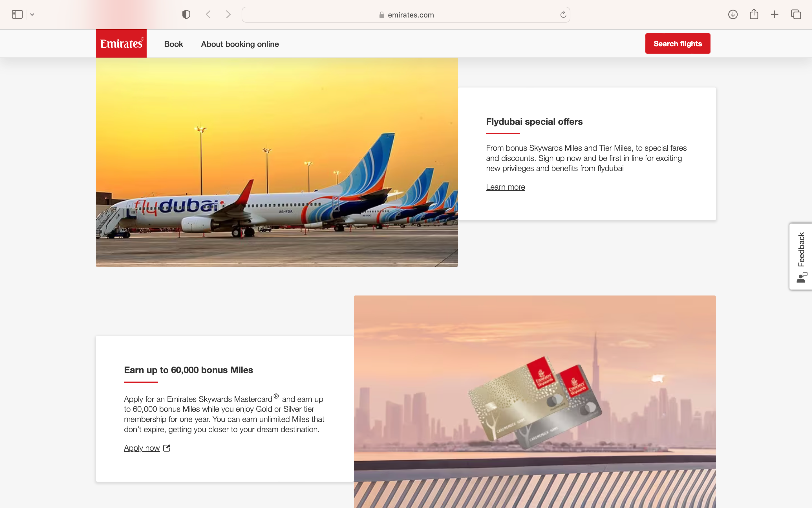Follow the Learn more link

[505, 187]
